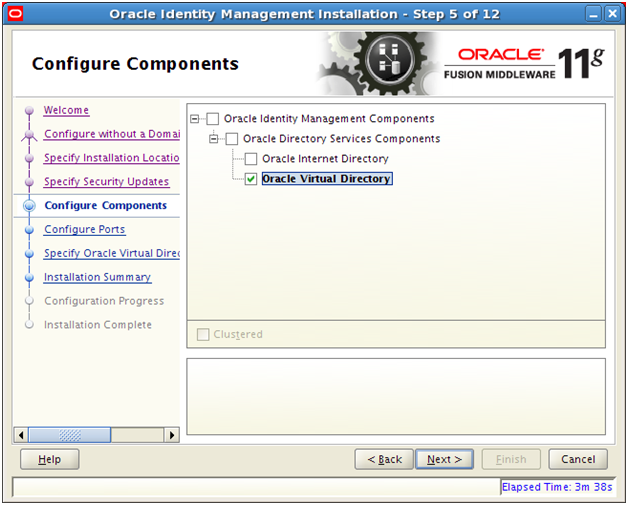
Task: Open Specify Security Updates step
Action: pos(107,181)
